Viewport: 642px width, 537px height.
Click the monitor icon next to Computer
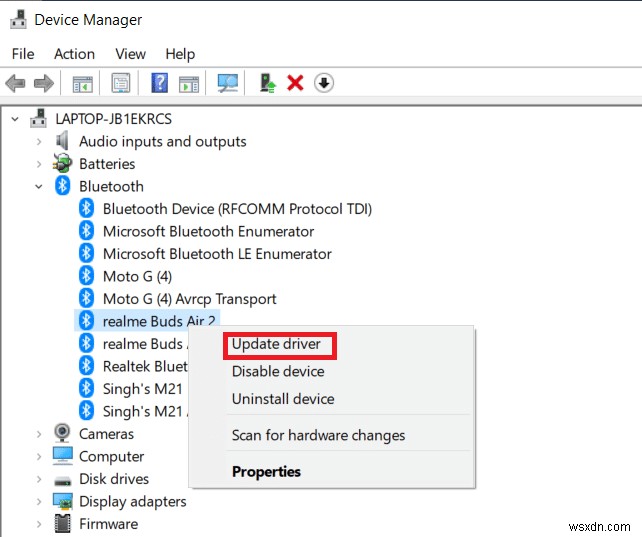point(63,456)
